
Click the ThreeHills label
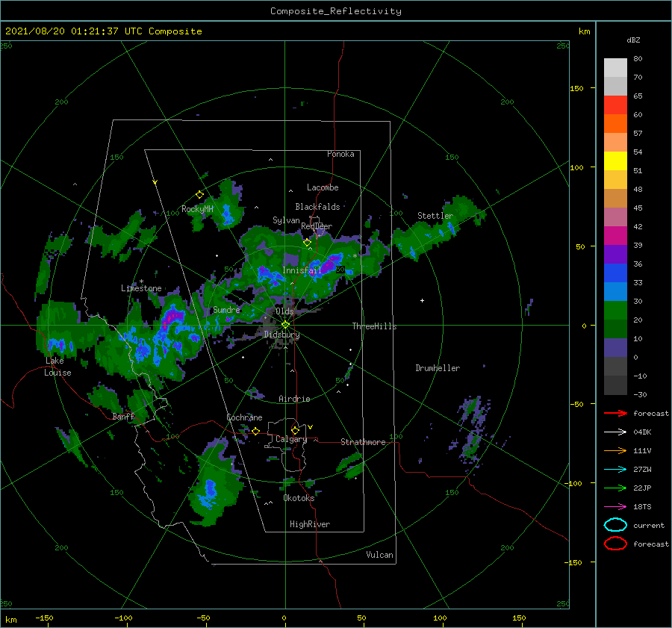374,326
